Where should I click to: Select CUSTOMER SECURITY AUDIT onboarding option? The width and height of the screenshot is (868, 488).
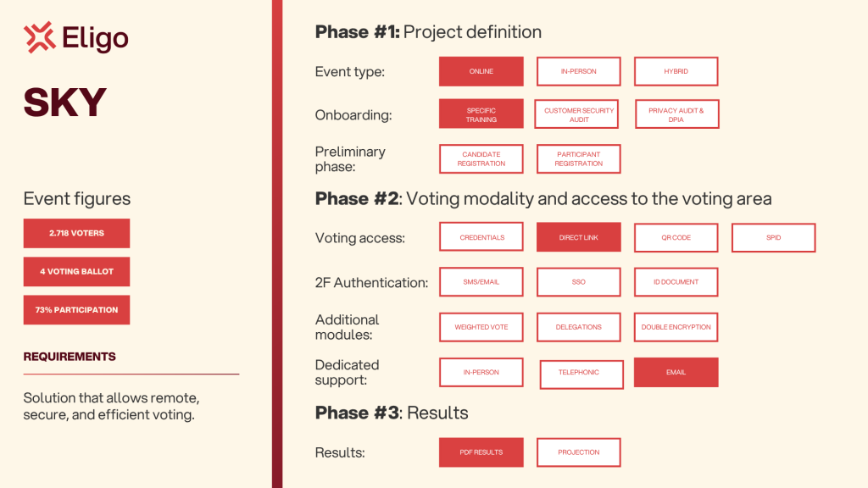576,114
